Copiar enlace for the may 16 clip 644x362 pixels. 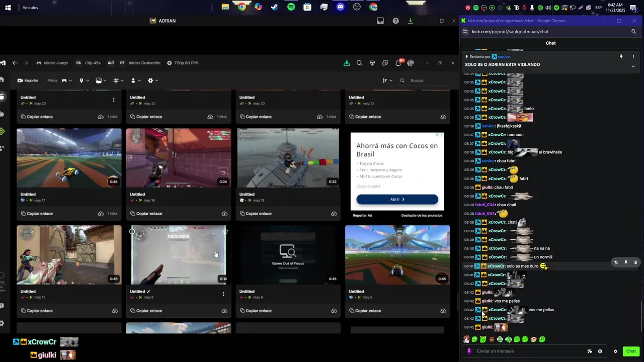146,214
